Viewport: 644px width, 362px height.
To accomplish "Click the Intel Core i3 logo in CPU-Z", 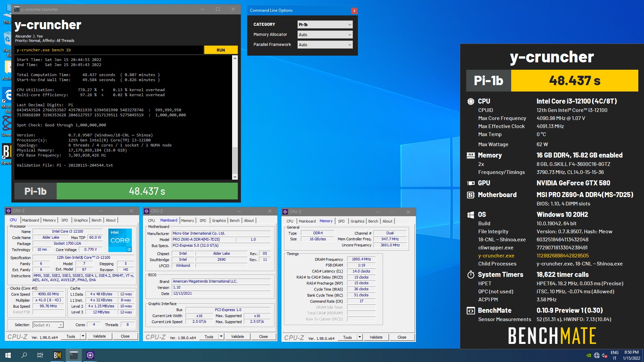I will click(120, 240).
